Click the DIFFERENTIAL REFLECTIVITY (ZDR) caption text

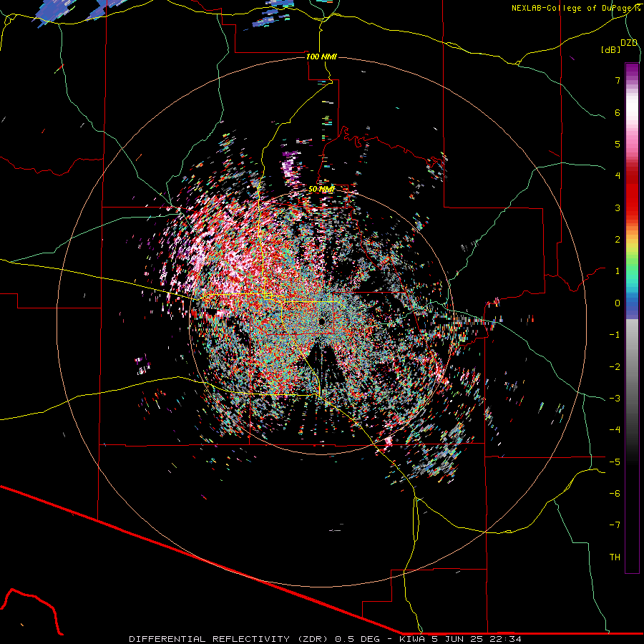pyautogui.click(x=228, y=639)
